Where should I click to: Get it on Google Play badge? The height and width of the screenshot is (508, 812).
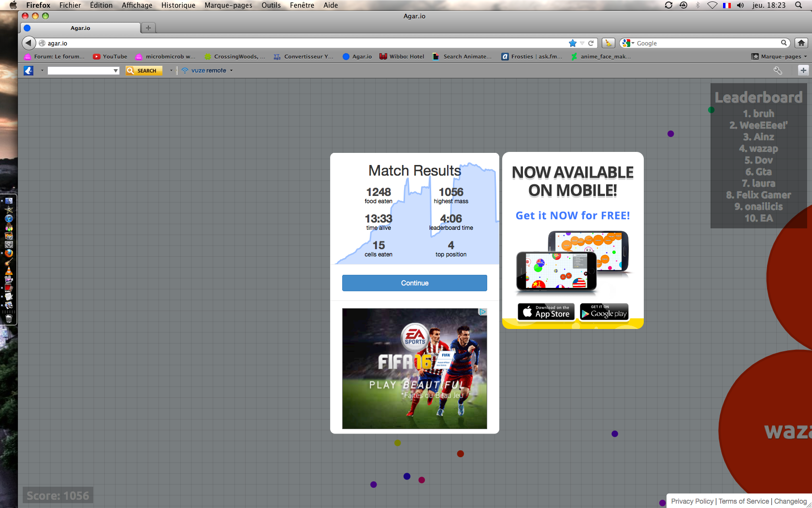tap(604, 312)
